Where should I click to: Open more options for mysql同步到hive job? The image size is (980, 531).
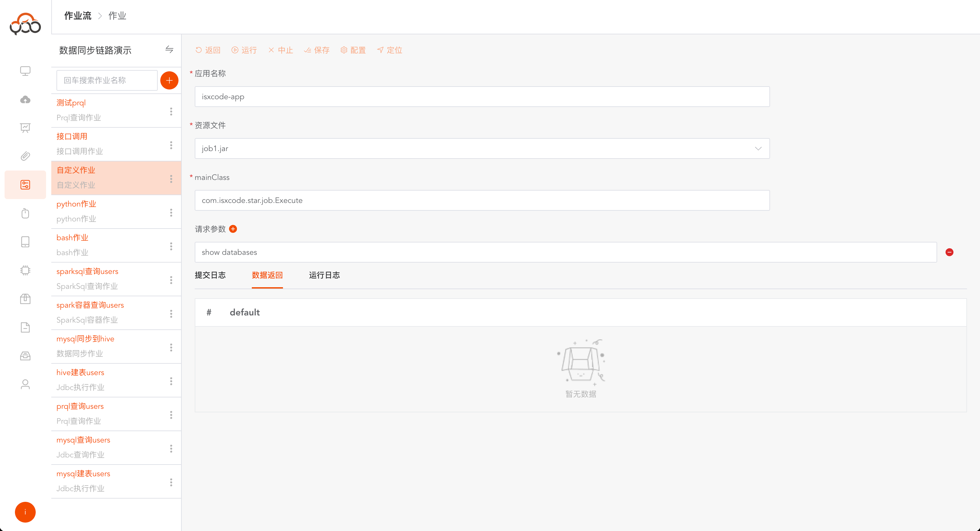pyautogui.click(x=171, y=348)
